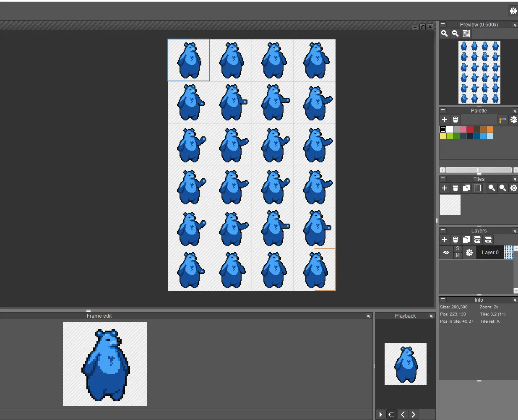Zoom out the Preview panel

coord(456,34)
